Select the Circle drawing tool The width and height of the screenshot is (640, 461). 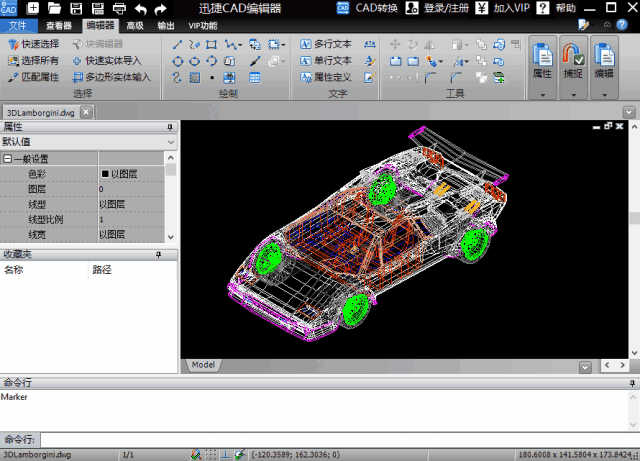pos(178,61)
